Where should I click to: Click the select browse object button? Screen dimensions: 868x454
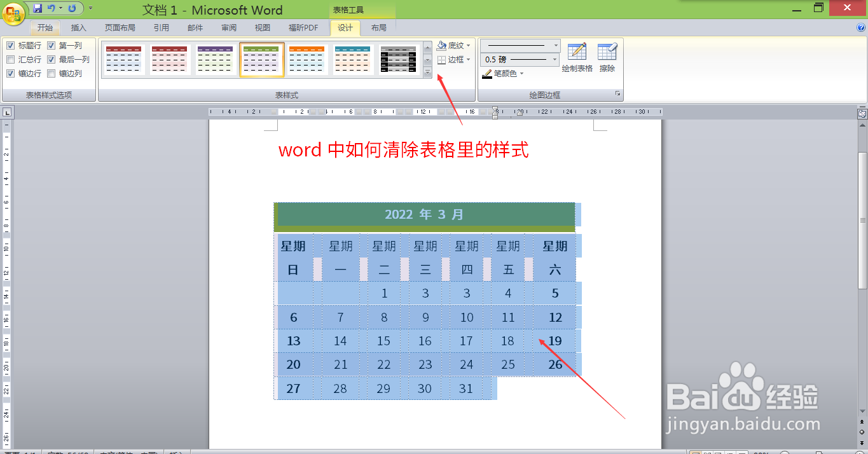[862, 431]
